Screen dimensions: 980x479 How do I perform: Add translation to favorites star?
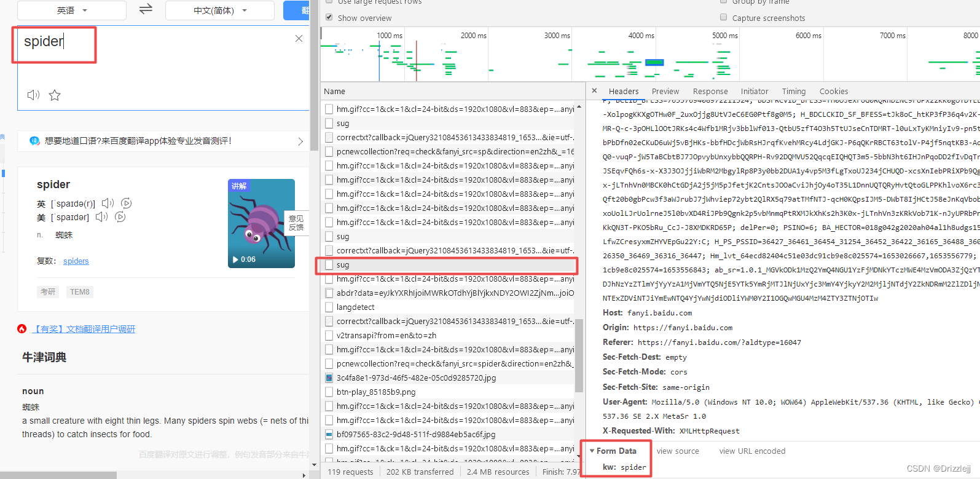coord(55,95)
